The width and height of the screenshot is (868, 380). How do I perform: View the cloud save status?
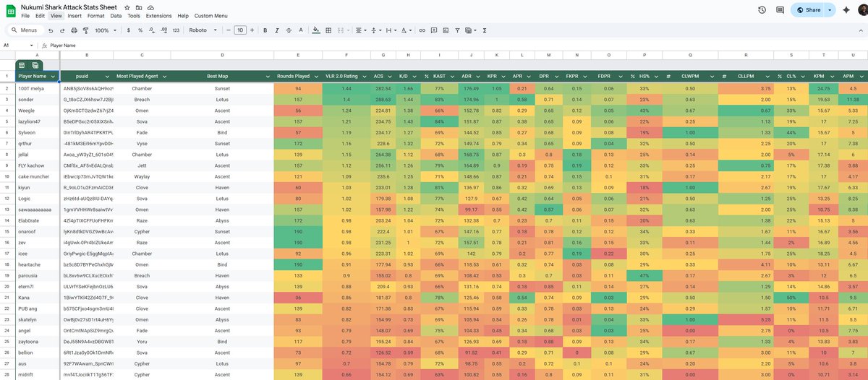149,7
